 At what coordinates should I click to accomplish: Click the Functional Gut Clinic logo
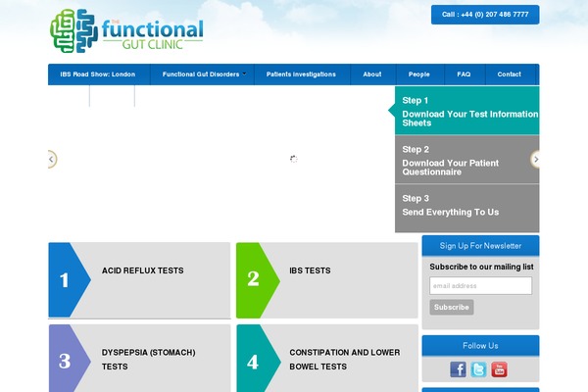tap(126, 31)
